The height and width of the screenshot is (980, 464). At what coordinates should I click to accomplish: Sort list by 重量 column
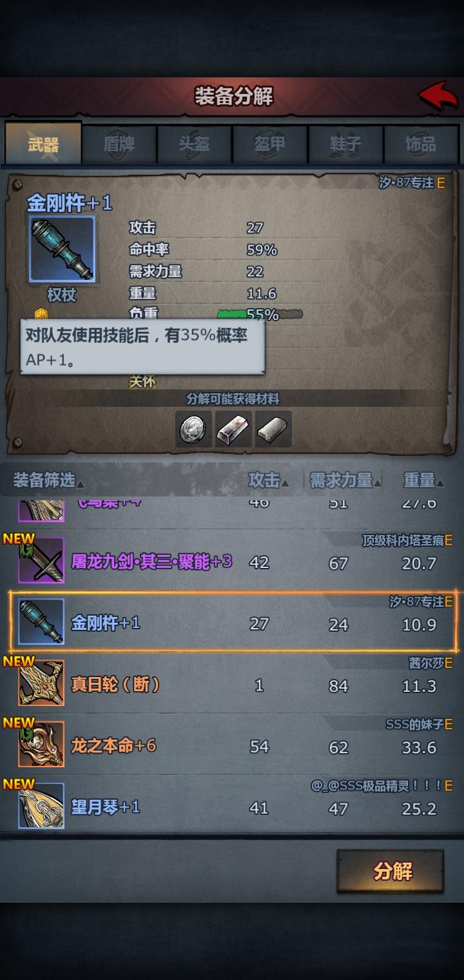tap(423, 480)
